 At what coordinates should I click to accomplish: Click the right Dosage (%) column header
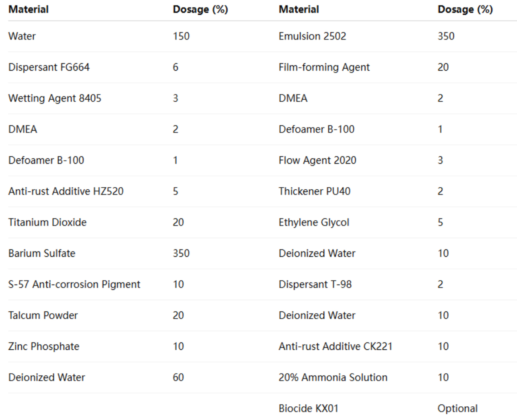tap(465, 9)
